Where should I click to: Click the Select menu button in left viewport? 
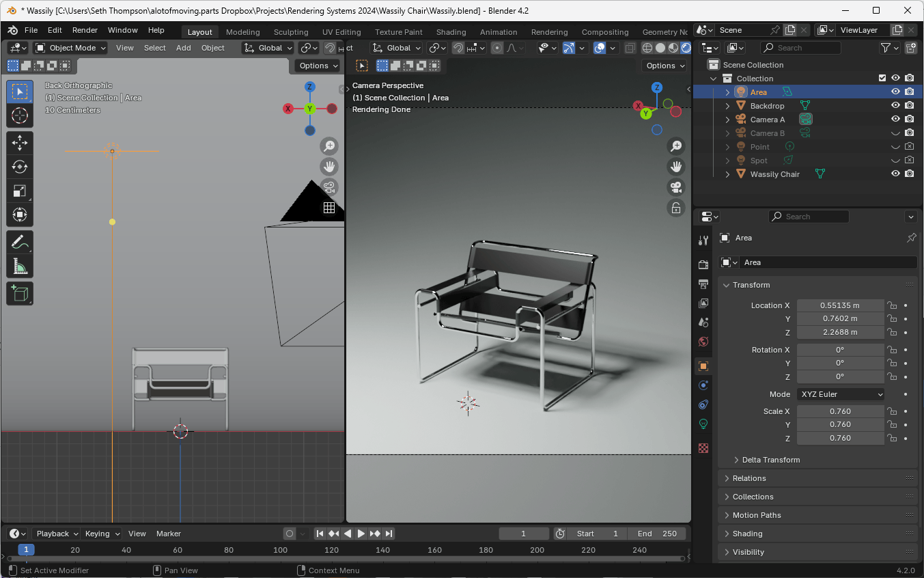pyautogui.click(x=154, y=48)
